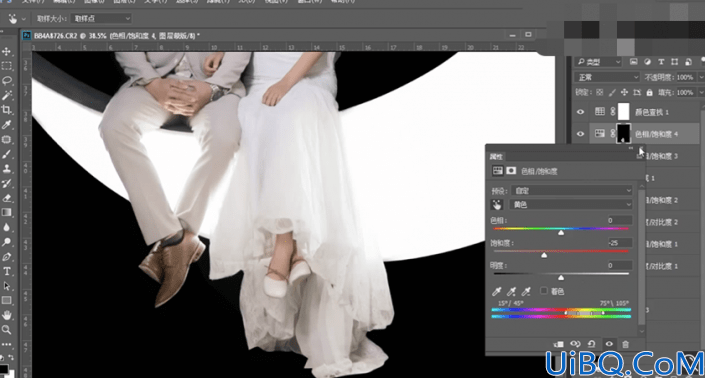This screenshot has height=378, width=705.
Task: Select the Rectangle shape tool
Action: click(x=6, y=300)
